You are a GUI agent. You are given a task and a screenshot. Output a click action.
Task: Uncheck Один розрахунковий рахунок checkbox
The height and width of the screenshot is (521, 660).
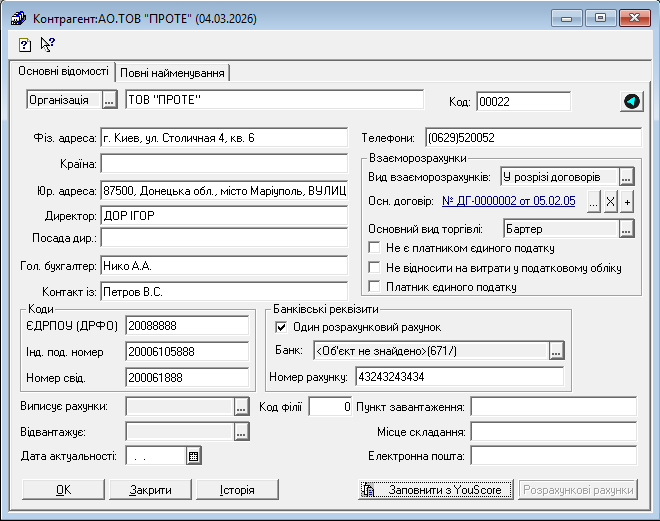[280, 327]
